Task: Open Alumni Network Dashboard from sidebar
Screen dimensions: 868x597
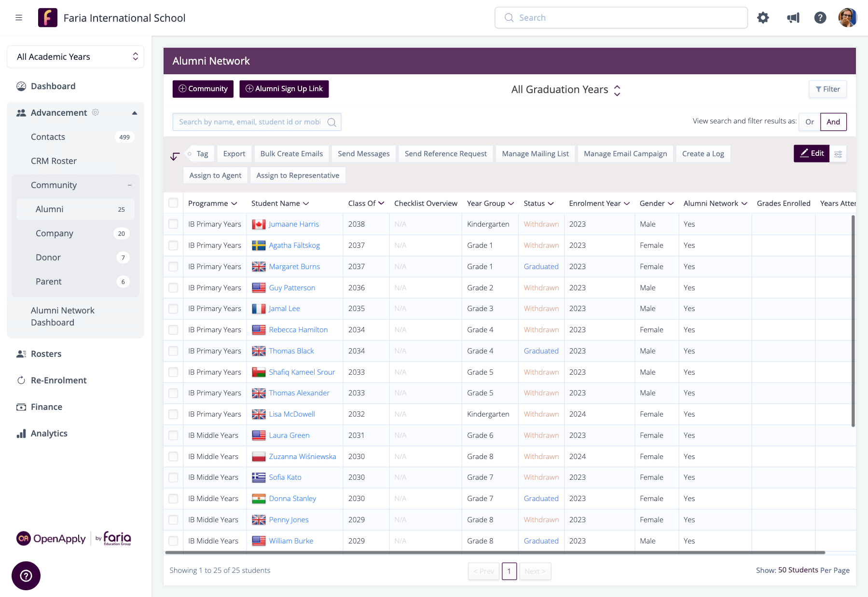Action: click(62, 316)
